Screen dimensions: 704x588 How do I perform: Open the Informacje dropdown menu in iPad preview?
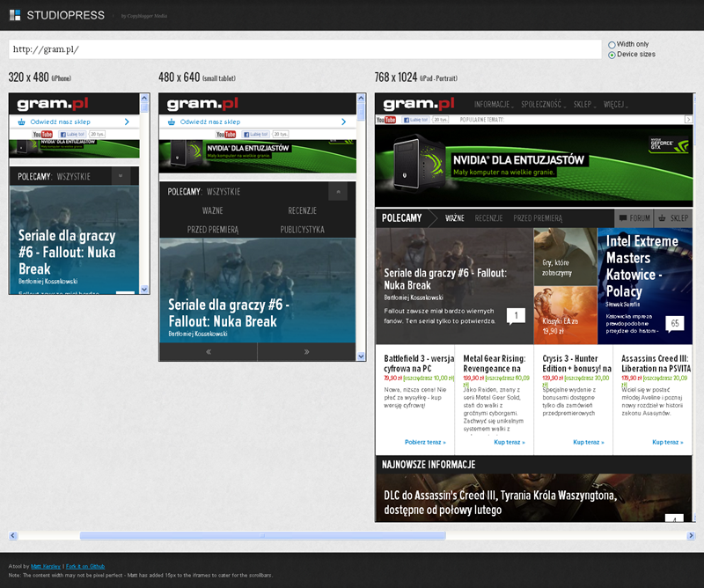[x=495, y=104]
